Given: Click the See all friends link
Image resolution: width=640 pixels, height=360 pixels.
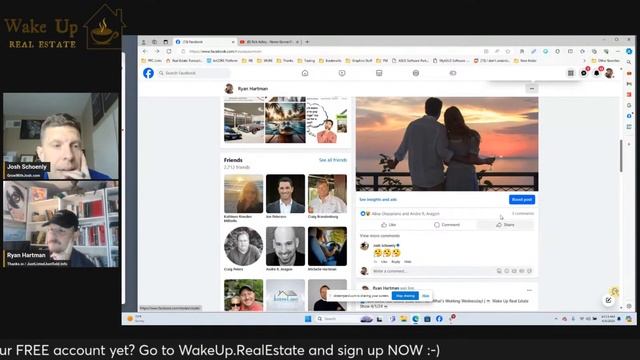Looking at the screenshot, I should pos(333,160).
